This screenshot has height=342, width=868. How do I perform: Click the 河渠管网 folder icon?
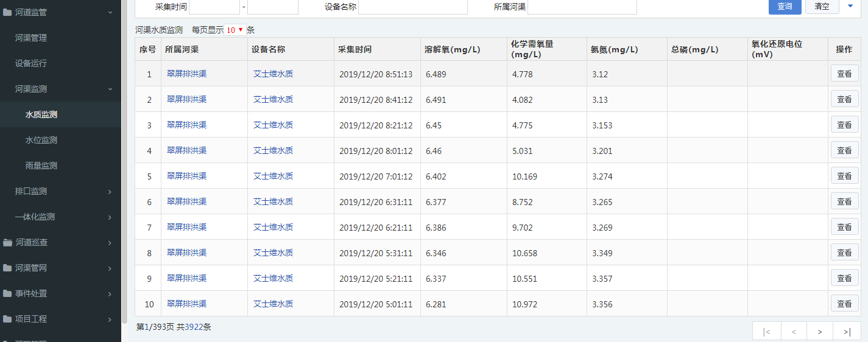7,268
